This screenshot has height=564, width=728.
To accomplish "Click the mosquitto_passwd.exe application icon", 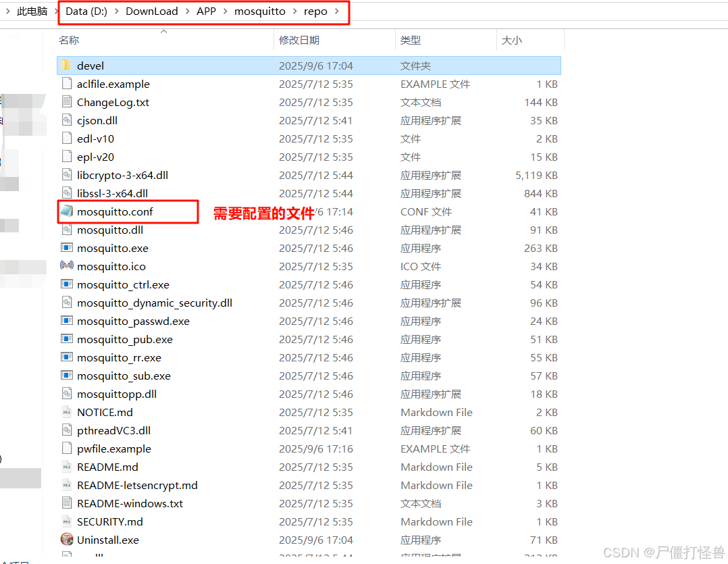I will point(67,321).
